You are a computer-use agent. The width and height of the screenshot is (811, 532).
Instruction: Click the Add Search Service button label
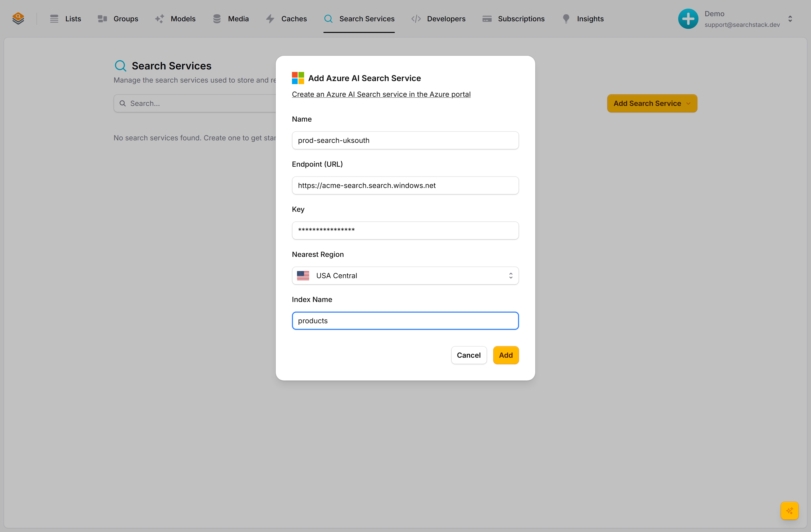coord(647,103)
